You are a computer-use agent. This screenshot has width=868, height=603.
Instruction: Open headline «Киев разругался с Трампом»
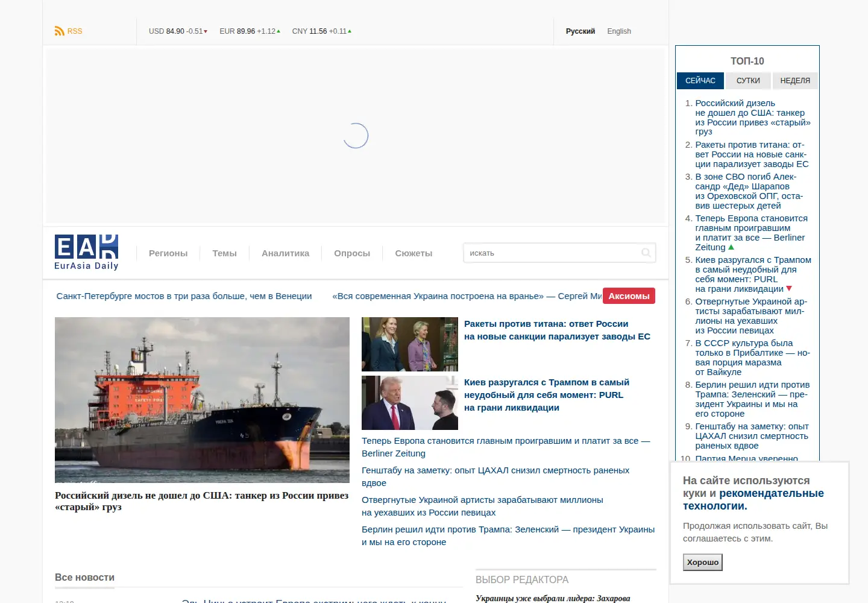click(547, 395)
